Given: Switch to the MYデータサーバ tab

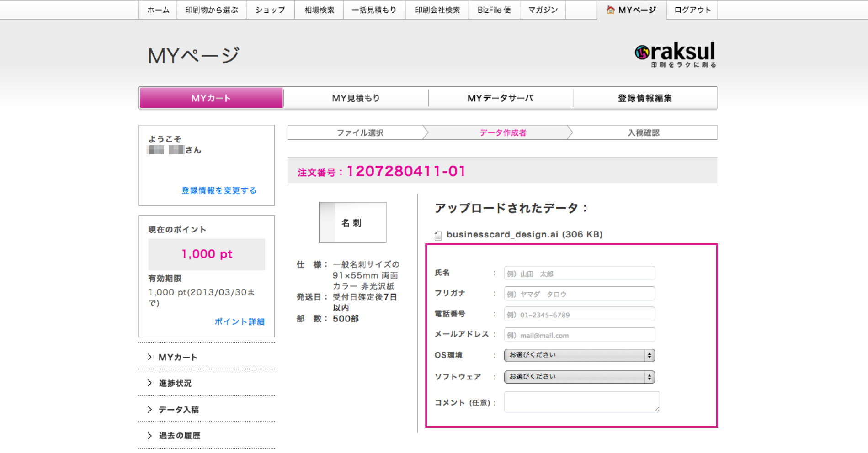Looking at the screenshot, I should 500,98.
